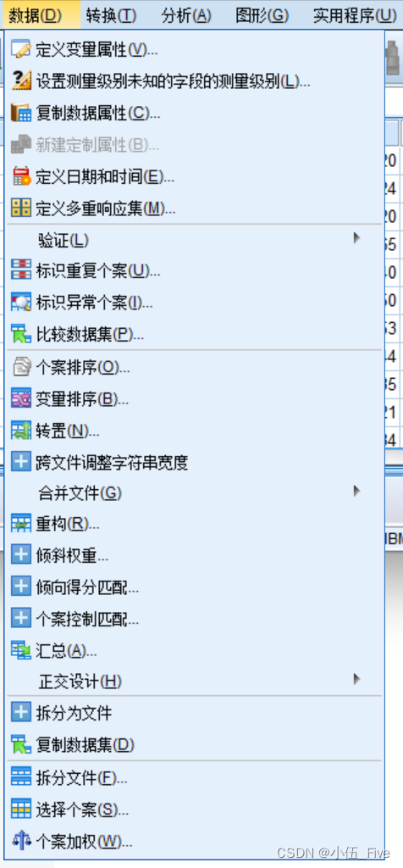The width and height of the screenshot is (403, 868).
Task: Click the 标识异常个案 magnifier icon
Action: click(x=21, y=303)
